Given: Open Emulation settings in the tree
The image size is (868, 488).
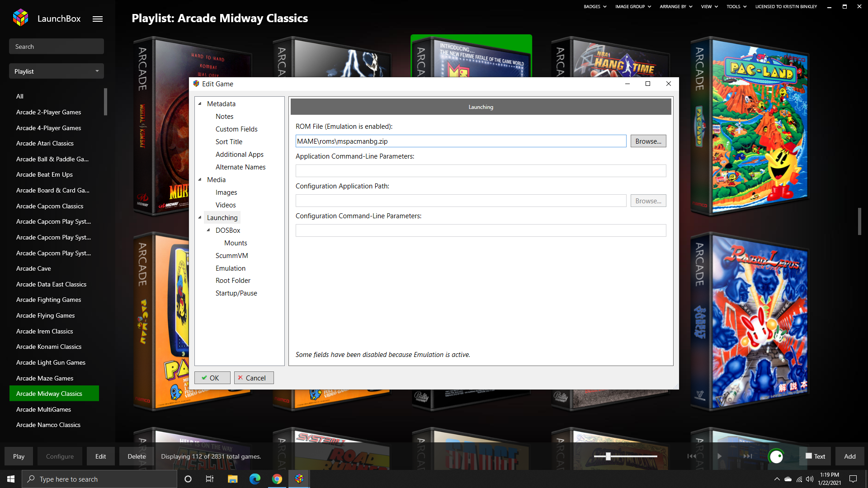Looking at the screenshot, I should pyautogui.click(x=230, y=268).
